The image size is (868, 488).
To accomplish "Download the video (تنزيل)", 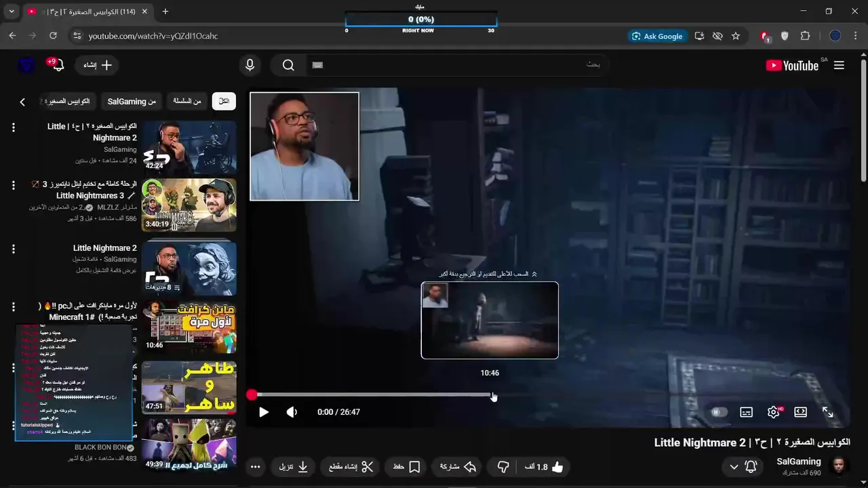I will [294, 467].
